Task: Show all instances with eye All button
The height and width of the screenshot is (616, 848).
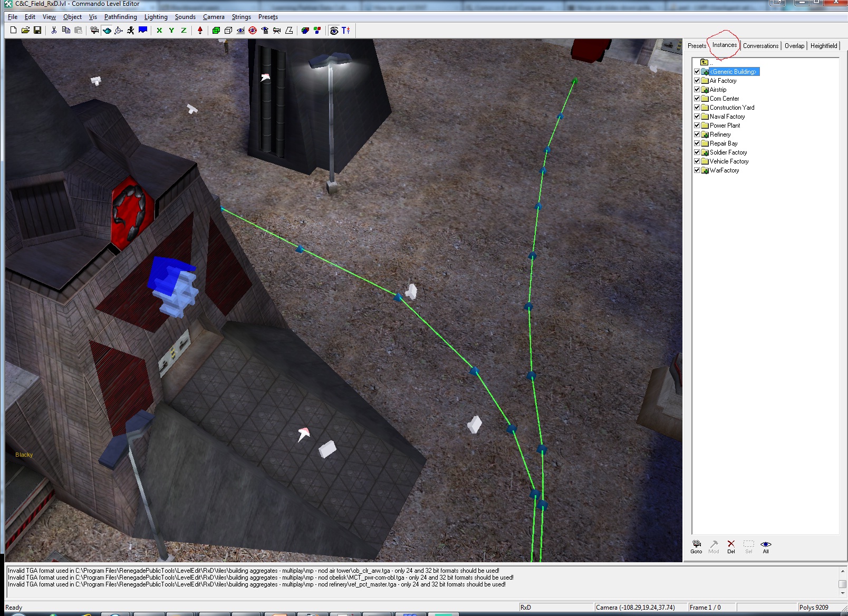Action: point(766,546)
